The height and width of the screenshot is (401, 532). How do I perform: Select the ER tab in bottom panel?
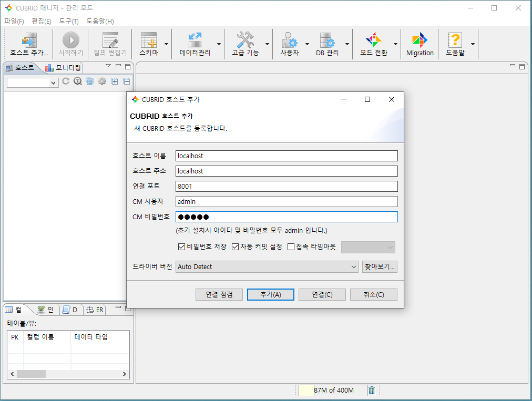coord(95,310)
